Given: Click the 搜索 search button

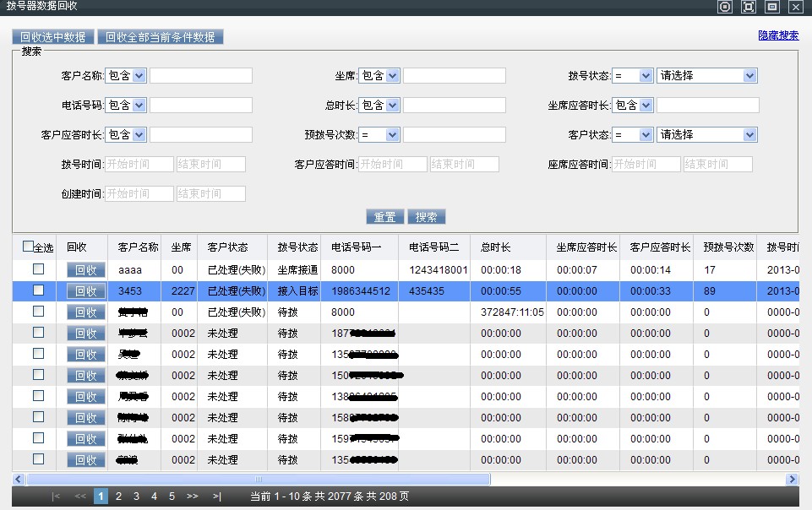Looking at the screenshot, I should [x=426, y=217].
